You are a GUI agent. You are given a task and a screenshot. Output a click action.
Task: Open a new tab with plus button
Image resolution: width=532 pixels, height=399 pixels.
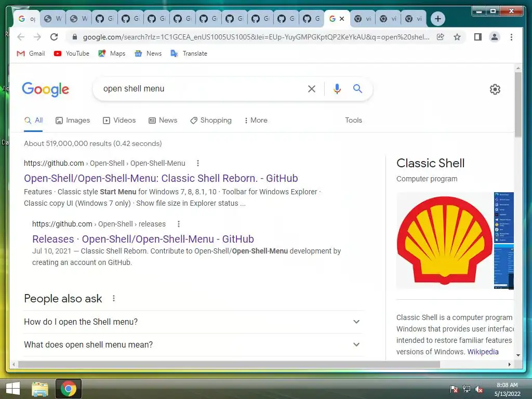click(x=437, y=19)
